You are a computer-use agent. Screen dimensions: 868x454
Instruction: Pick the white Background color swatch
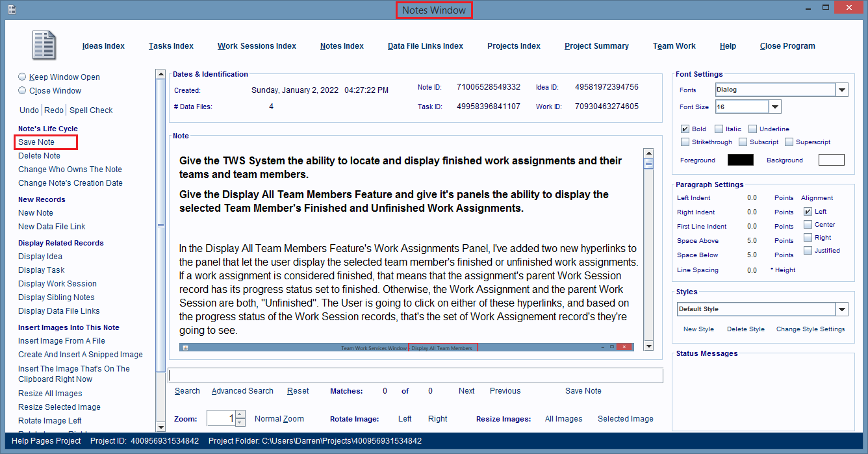coord(831,160)
